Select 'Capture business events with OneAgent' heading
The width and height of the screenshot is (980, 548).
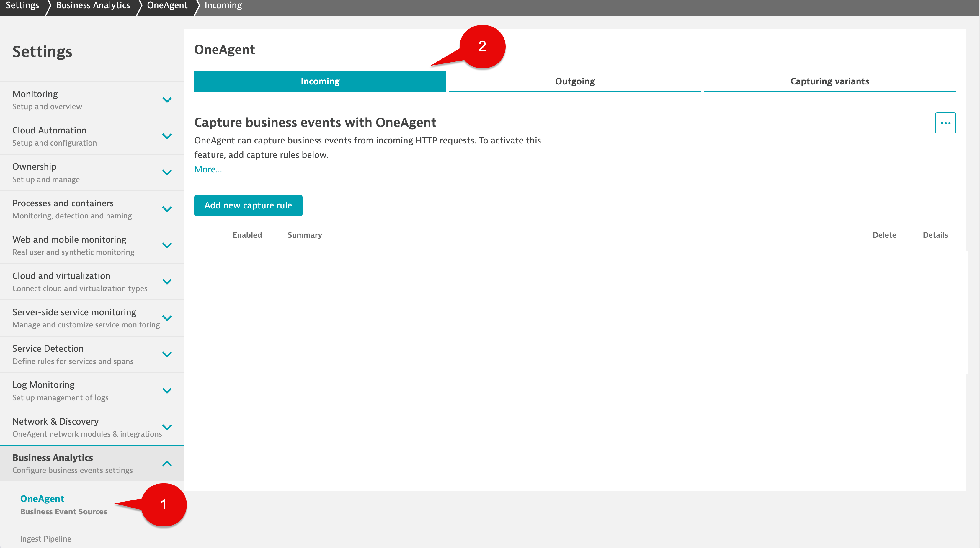tap(315, 123)
